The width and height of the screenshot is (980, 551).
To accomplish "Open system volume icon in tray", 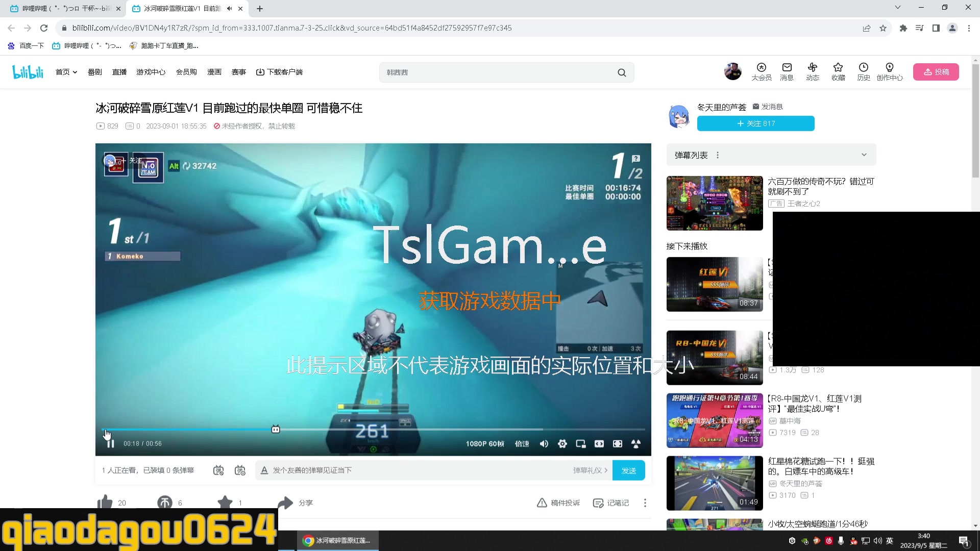I will 877,541.
